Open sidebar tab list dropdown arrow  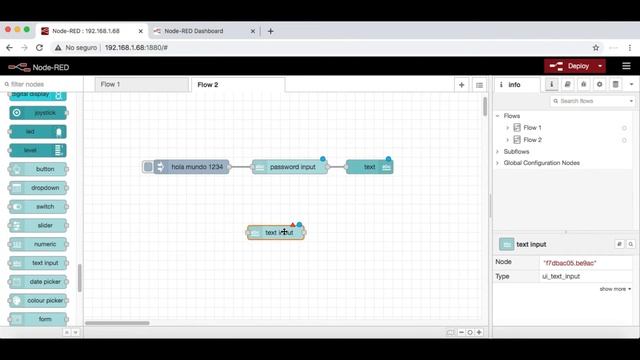(631, 84)
